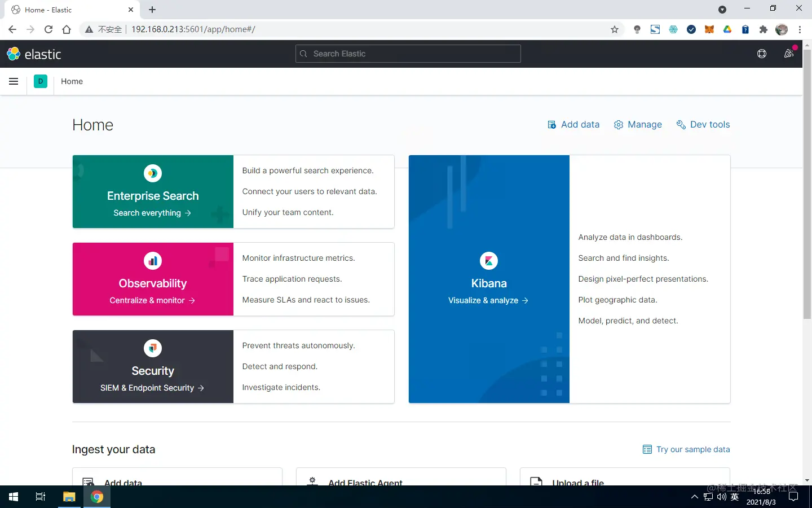Bookmark page with the star icon

615,29
